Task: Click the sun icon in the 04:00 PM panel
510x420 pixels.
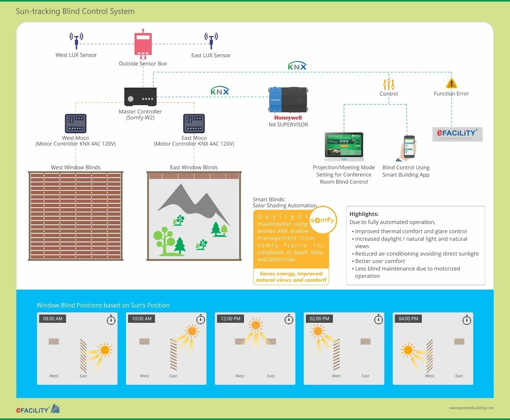Action: tap(408, 350)
